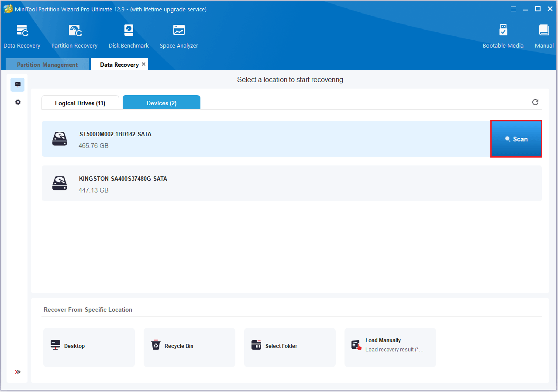This screenshot has height=392, width=558.
Task: Open the sidebar scan settings gear
Action: coord(17,102)
